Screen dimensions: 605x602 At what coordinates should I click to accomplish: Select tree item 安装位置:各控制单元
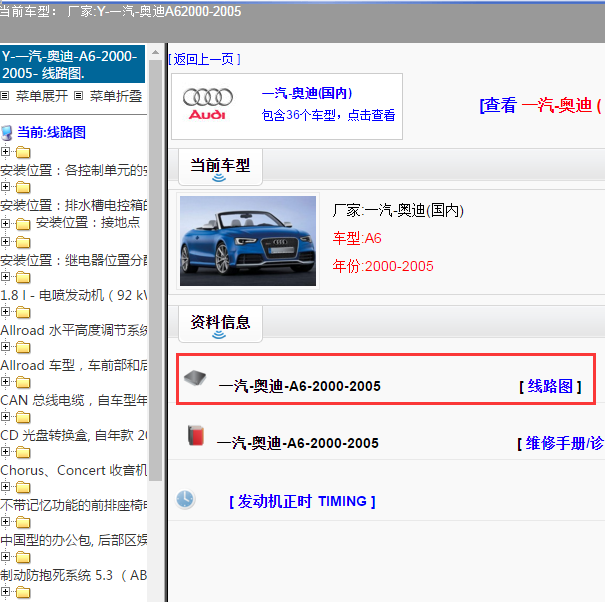click(x=74, y=170)
